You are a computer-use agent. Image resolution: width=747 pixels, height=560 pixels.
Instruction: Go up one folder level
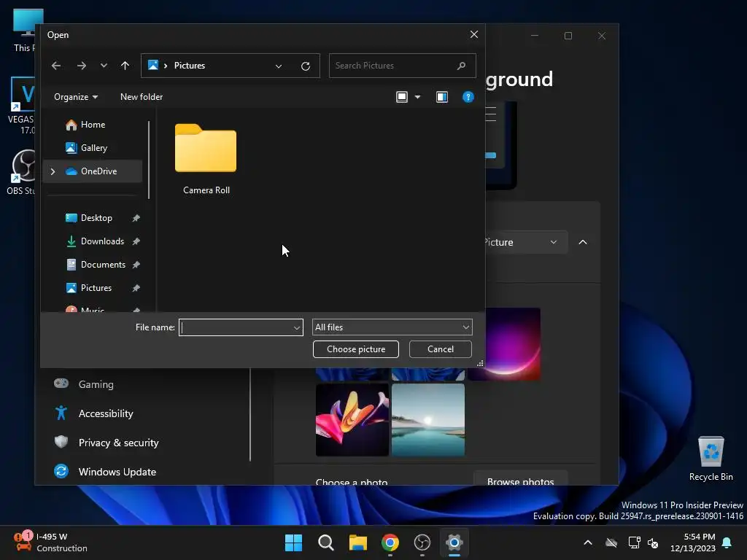pos(125,66)
